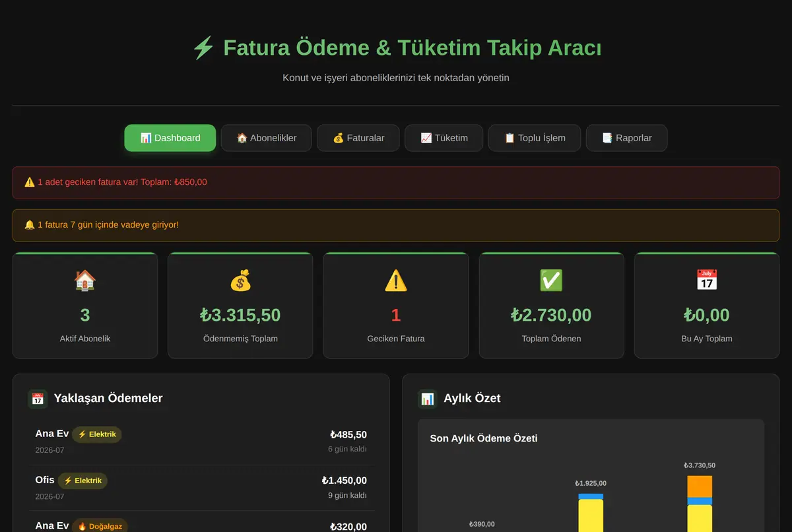Screen dimensions: 792x532
Task: Click the calendar icon beside Yaklaşan Ödemeler
Action: tap(38, 399)
